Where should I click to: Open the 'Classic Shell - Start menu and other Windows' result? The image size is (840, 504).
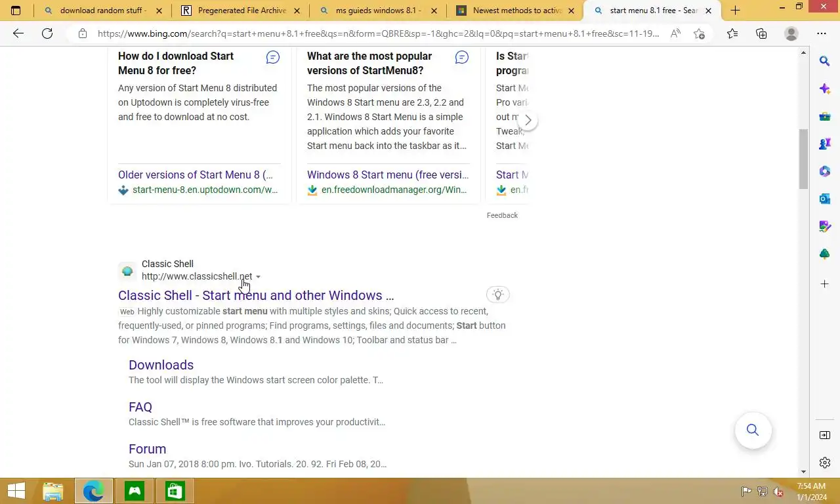(x=256, y=295)
